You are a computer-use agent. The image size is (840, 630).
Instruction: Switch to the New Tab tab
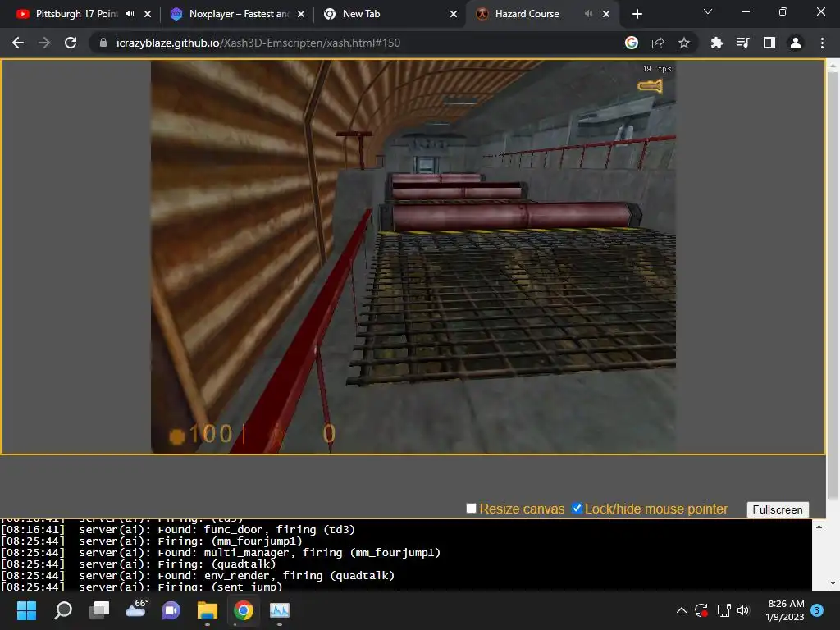tap(361, 14)
